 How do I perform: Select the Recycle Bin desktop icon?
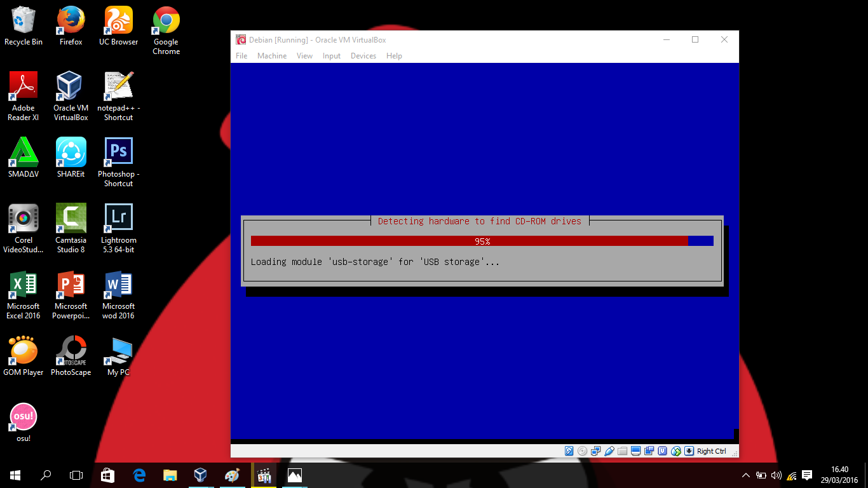24,26
